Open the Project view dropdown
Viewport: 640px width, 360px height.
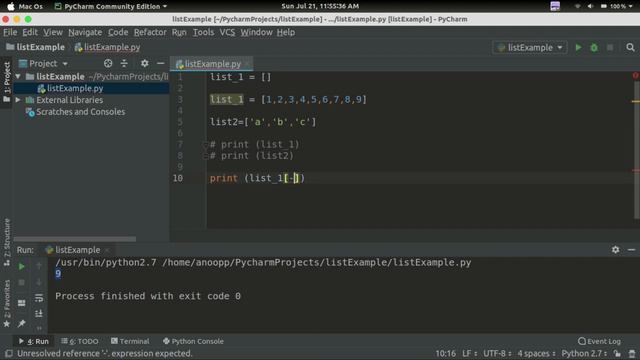[43, 63]
